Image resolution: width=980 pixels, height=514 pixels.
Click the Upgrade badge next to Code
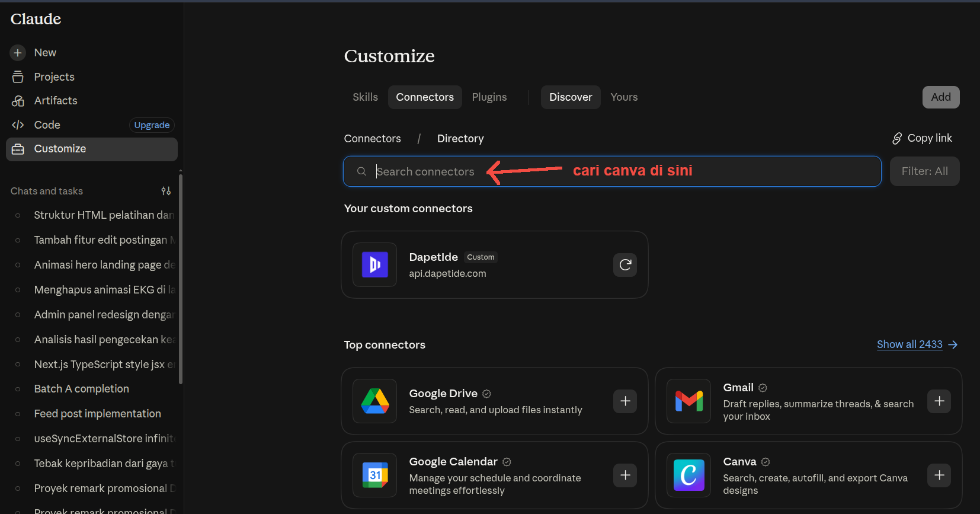pos(152,125)
